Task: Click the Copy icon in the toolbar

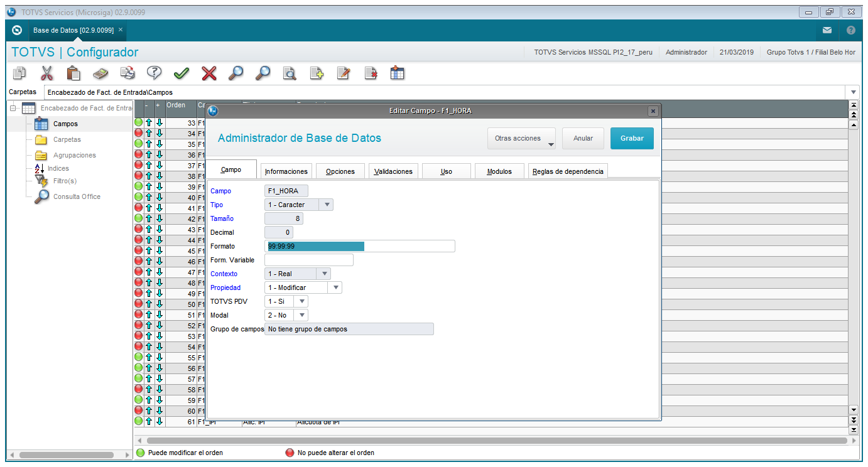Action: [19, 73]
